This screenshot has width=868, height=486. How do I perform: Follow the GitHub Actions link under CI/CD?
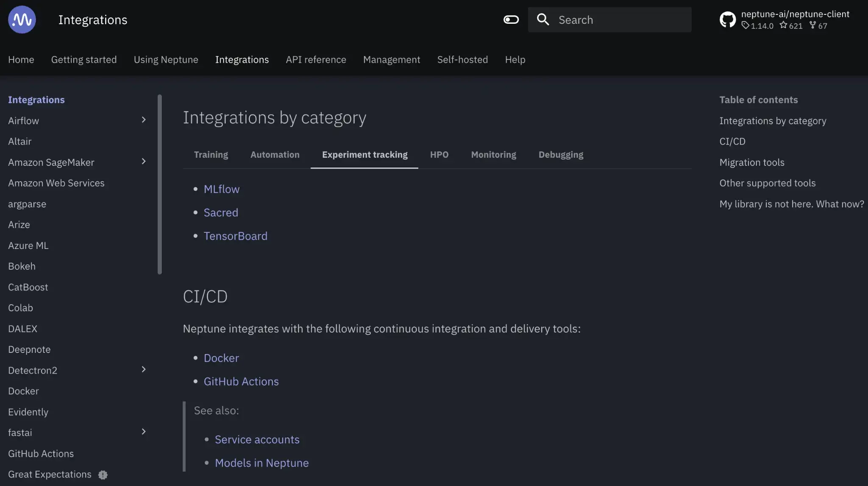click(241, 382)
